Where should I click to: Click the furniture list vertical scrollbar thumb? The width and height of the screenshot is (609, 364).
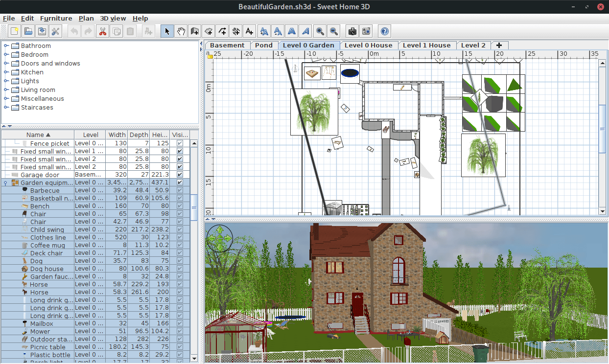pyautogui.click(x=194, y=207)
